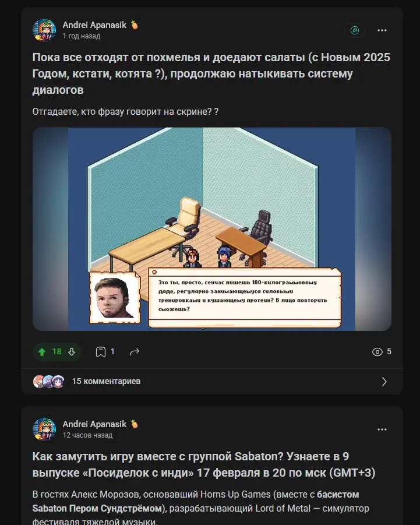Open three-dot menu of Sabaton post

[382, 429]
